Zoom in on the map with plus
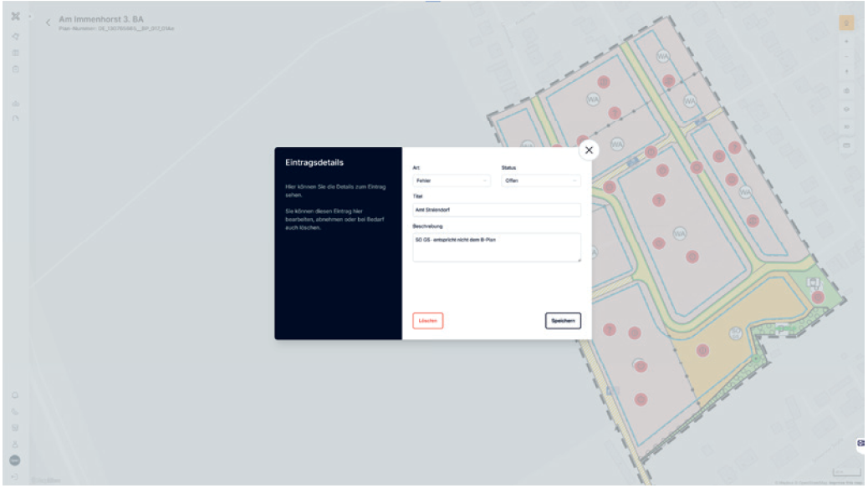Screen dimensions: 868x488 click(846, 41)
